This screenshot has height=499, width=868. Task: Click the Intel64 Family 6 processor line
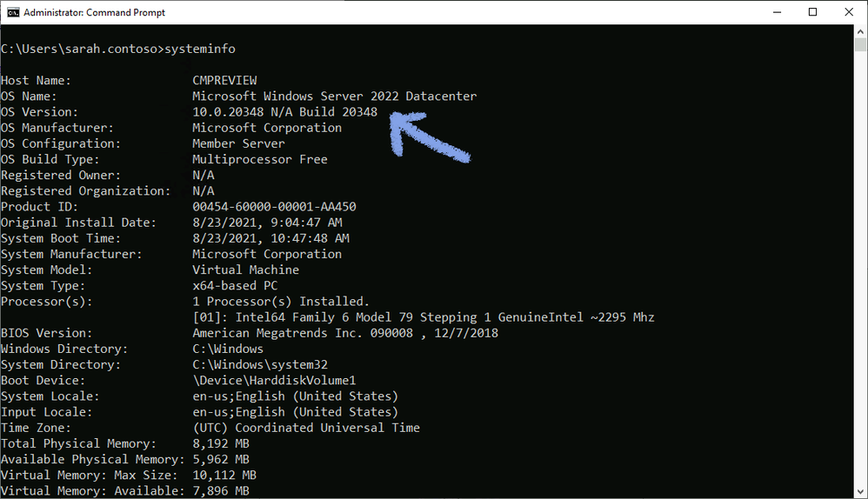424,317
